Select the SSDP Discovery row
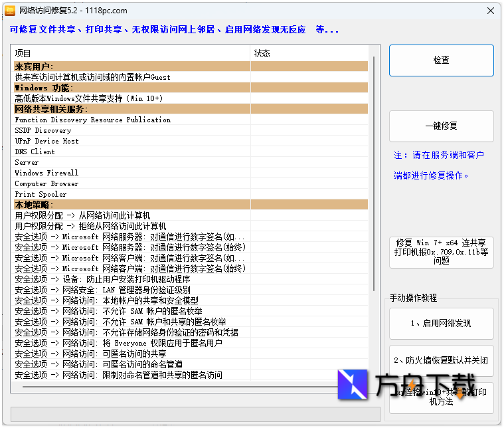The height and width of the screenshot is (428, 504). coord(191,130)
